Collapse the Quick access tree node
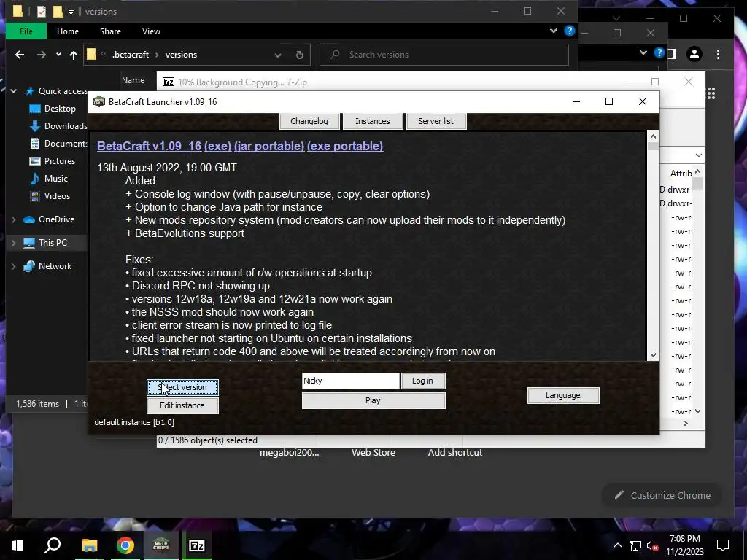Image resolution: width=747 pixels, height=560 pixels. (13, 91)
